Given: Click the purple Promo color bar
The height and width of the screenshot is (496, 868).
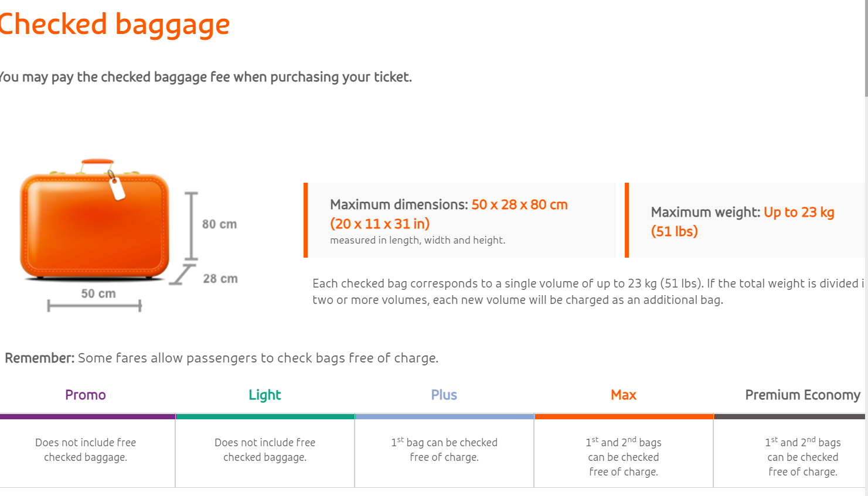Looking at the screenshot, I should coord(87,417).
